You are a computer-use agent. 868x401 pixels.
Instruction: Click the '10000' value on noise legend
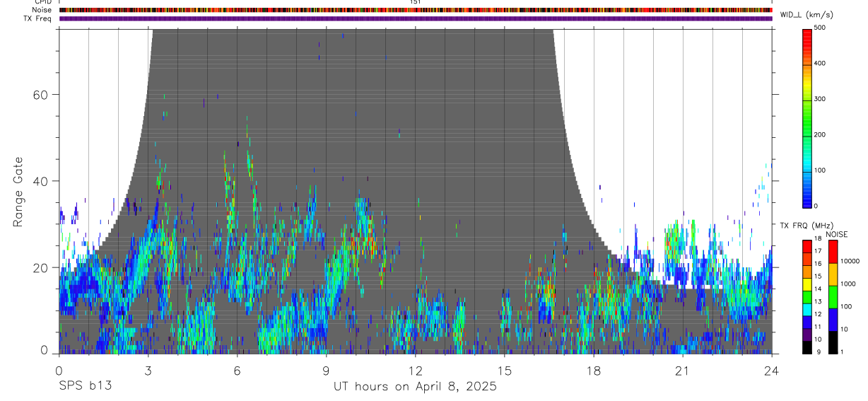(x=850, y=261)
